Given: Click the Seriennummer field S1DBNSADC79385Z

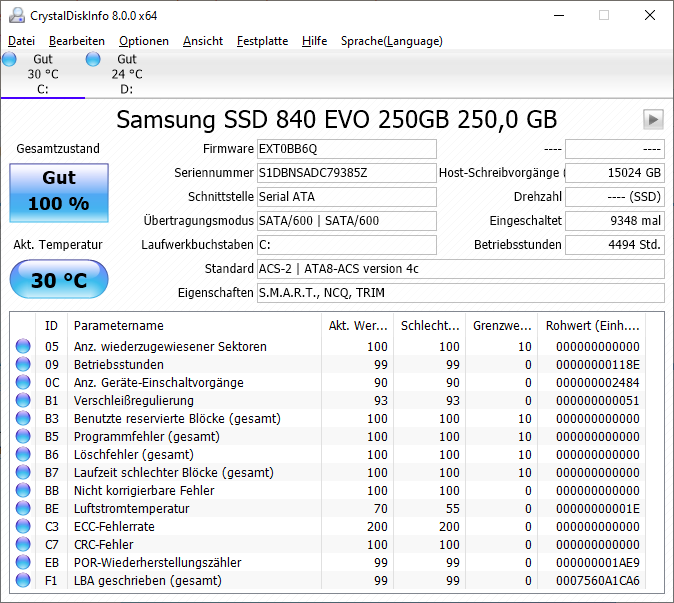Looking at the screenshot, I should click(346, 173).
